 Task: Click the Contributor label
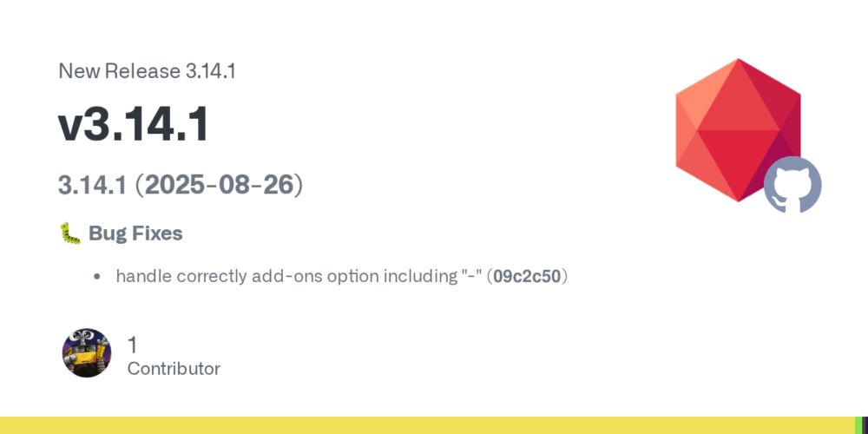click(174, 369)
